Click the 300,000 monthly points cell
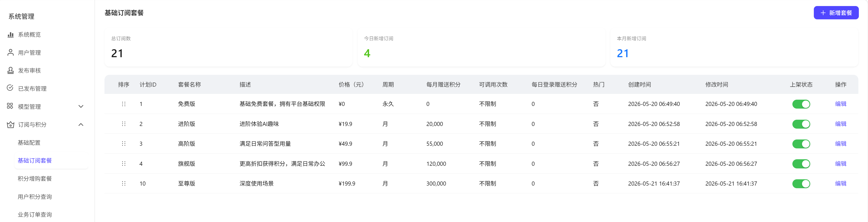 point(436,183)
